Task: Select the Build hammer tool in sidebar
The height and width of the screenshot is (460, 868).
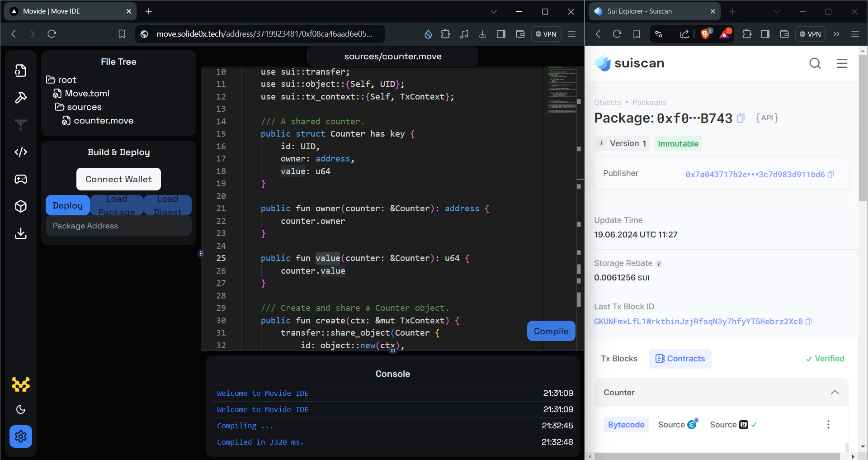Action: pyautogui.click(x=21, y=98)
